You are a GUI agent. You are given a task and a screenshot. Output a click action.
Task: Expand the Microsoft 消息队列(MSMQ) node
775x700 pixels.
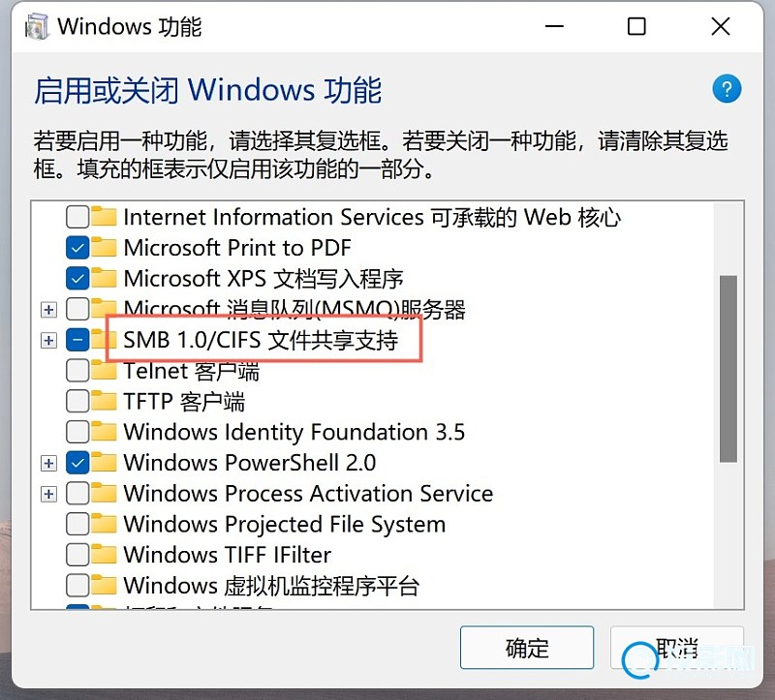[x=48, y=310]
